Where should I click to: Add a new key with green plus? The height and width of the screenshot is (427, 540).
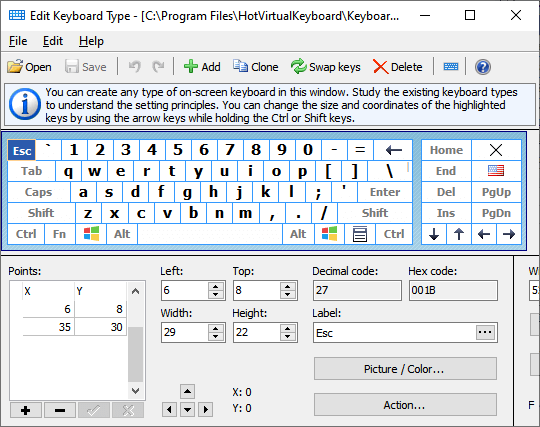click(x=202, y=67)
